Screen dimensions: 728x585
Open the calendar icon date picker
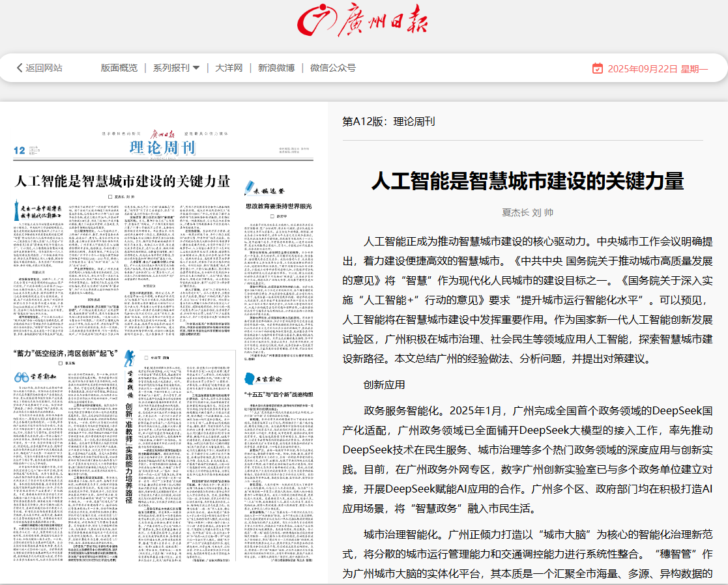[597, 68]
